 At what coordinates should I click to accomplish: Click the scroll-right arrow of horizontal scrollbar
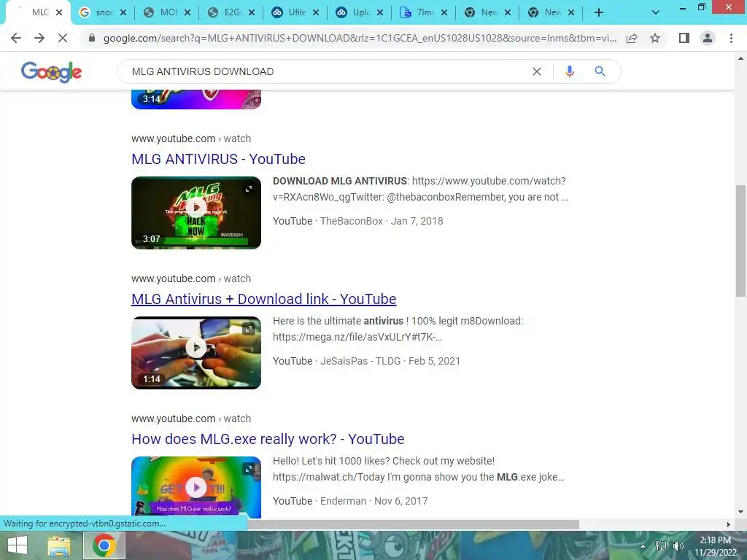click(x=728, y=524)
